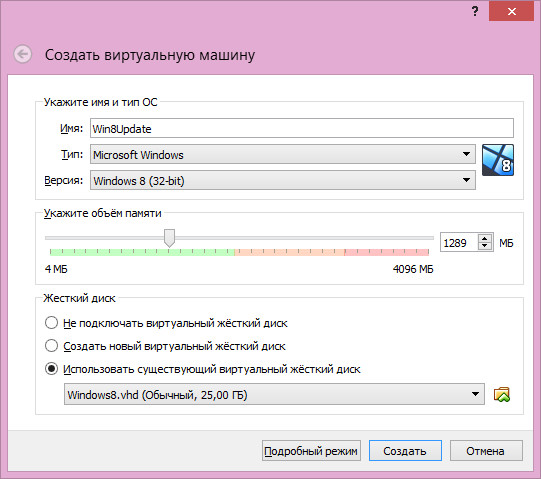541x479 pixels.
Task: Click the memory size slider handle
Action: click(169, 238)
